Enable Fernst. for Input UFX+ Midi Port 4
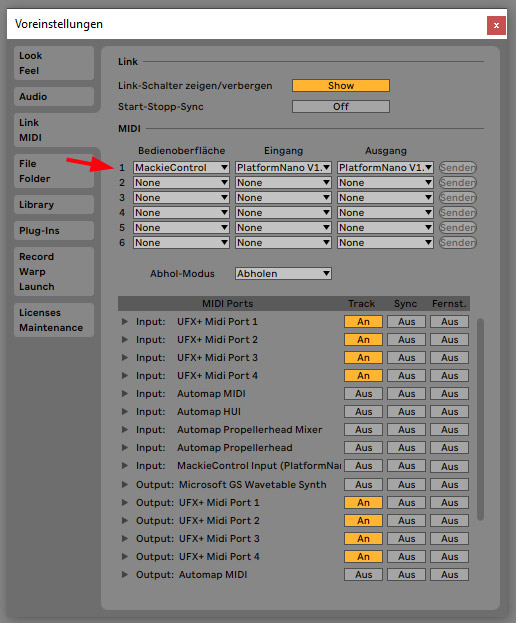516x624 pixels. click(449, 375)
